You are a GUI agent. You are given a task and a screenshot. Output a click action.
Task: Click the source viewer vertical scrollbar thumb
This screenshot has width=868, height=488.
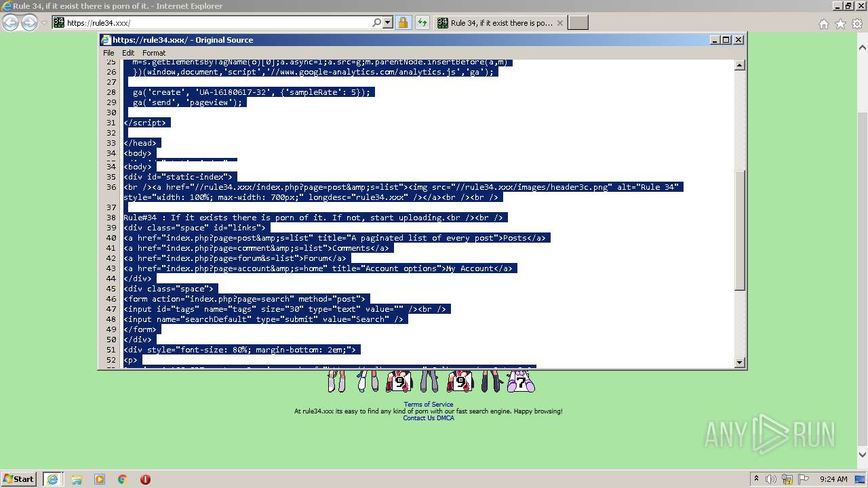(x=740, y=230)
